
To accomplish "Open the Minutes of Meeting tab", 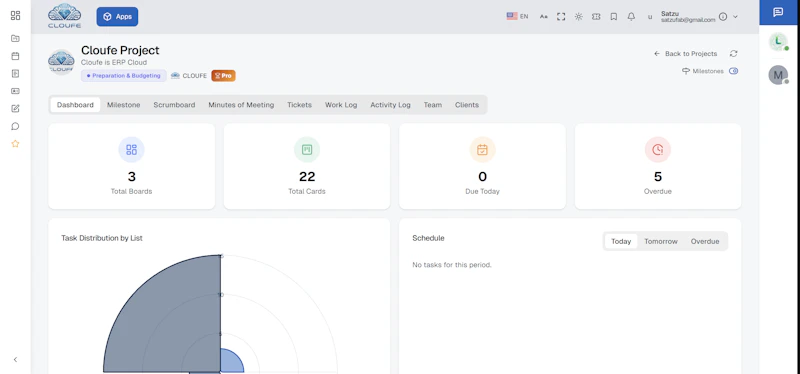I will (x=241, y=105).
